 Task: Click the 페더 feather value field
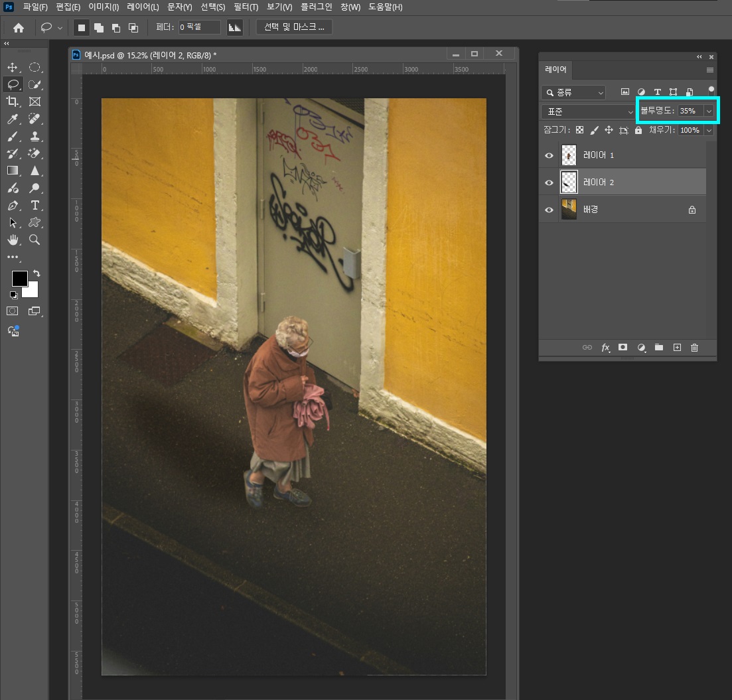click(x=199, y=27)
